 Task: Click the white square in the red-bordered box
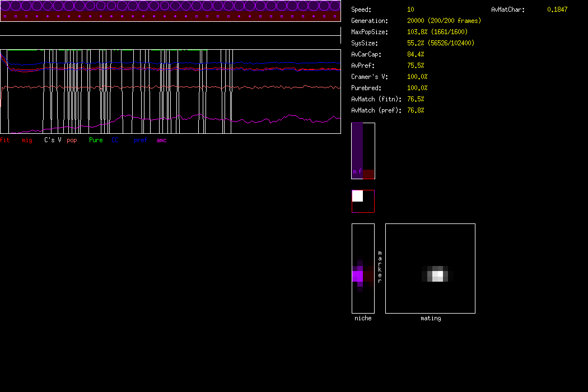tap(357, 196)
